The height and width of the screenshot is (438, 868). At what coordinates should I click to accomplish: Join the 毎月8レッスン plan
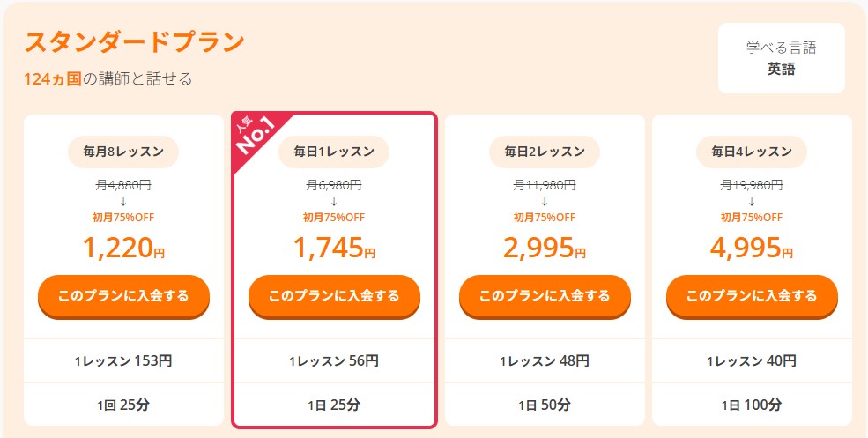point(123,295)
